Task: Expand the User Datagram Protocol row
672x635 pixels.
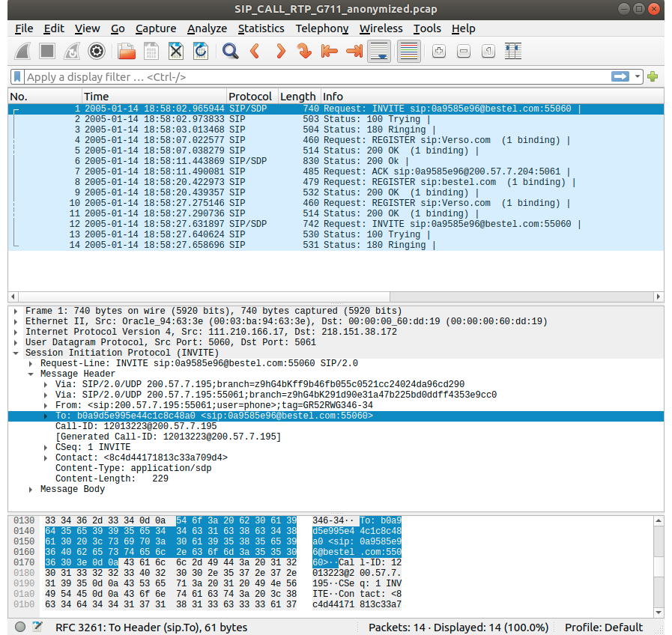Action: click(x=16, y=342)
